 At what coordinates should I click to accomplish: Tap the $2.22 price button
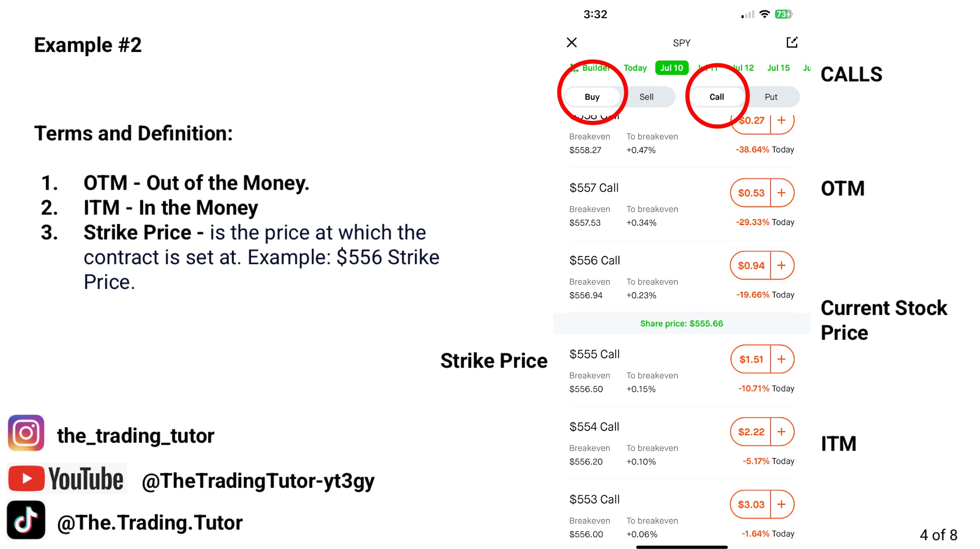click(751, 432)
